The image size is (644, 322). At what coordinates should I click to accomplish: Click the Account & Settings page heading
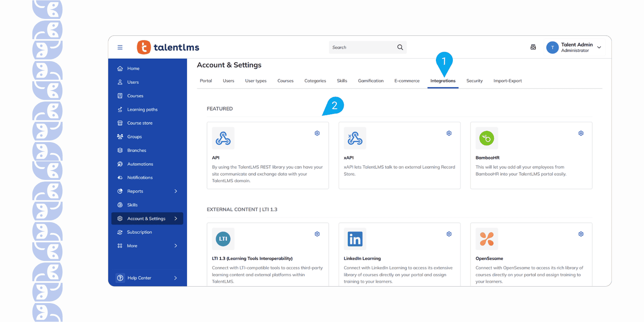point(229,65)
